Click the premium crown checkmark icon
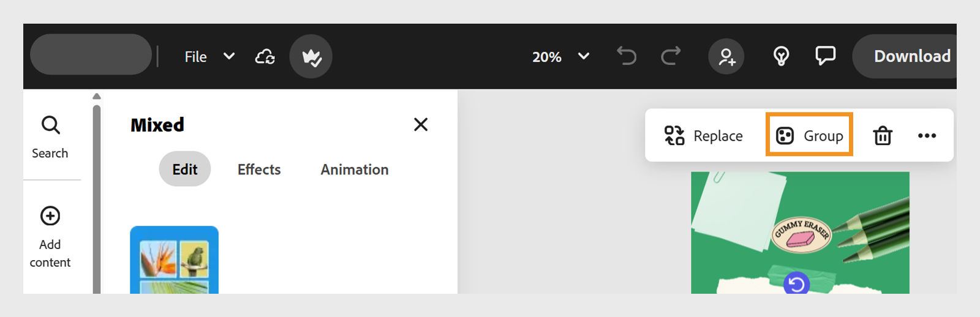This screenshot has height=317, width=980. [311, 57]
